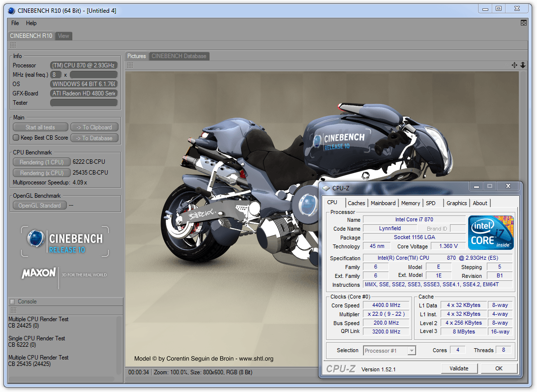
Task: Show the Graphics tab in CPU-Z
Action: 457,203
